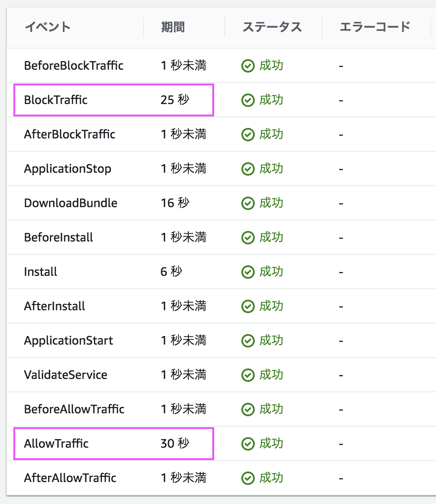The height and width of the screenshot is (504, 436).
Task: Click the AfterInstall event label
Action: 55,306
